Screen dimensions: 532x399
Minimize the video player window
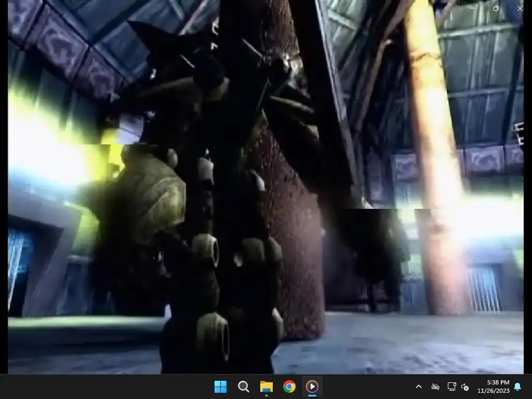[x=472, y=8]
